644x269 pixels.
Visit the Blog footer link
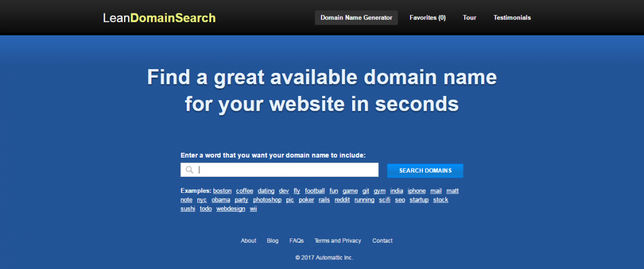pos(273,241)
